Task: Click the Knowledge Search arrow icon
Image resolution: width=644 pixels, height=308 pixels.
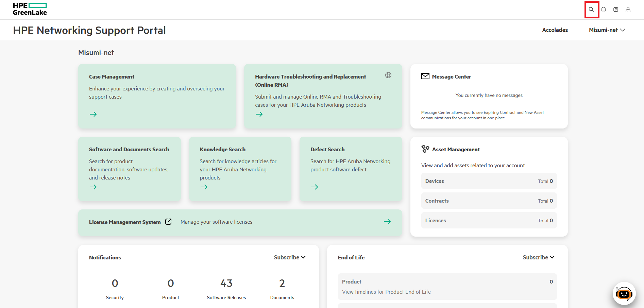Action: [x=204, y=187]
